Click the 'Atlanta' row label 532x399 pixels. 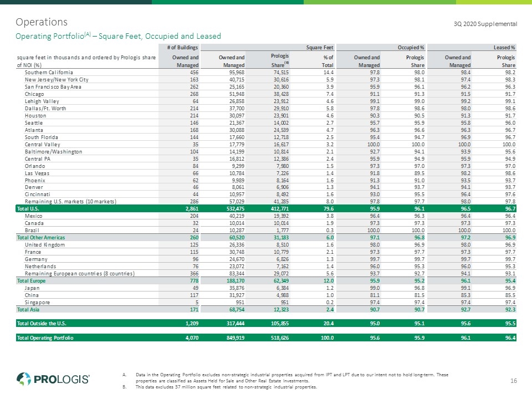pos(34,130)
